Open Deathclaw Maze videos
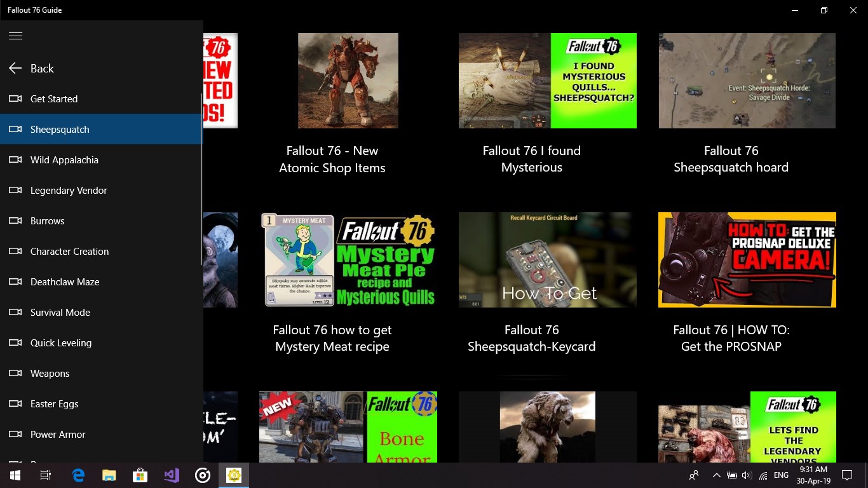868x488 pixels. pos(100,281)
